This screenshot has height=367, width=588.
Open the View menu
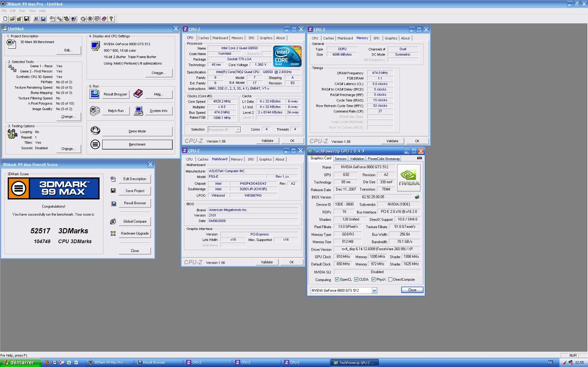tap(32, 11)
